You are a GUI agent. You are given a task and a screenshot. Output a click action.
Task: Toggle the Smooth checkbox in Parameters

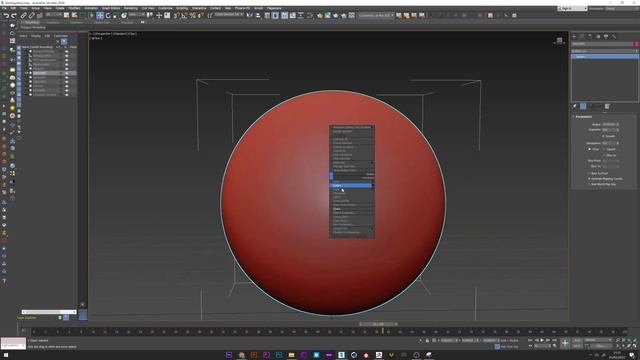click(x=604, y=136)
